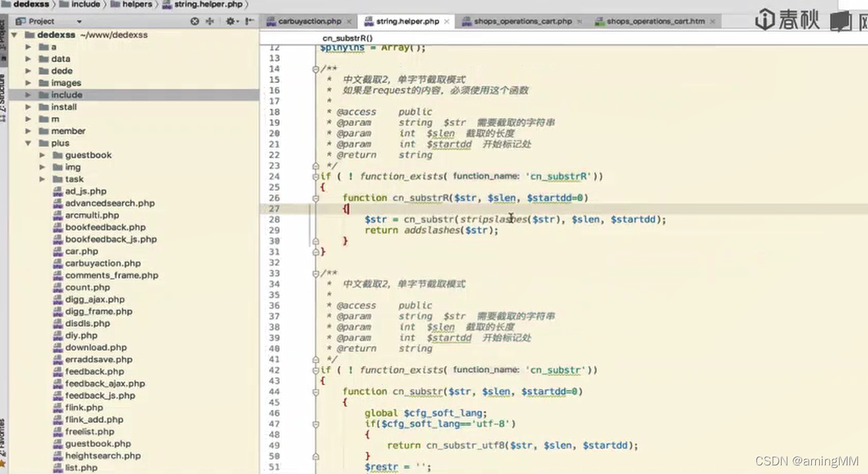The image size is (868, 474).
Task: Expand the install folder
Action: point(28,106)
